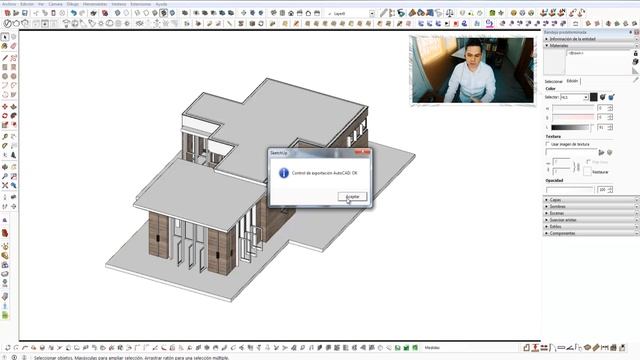
Task: Toggle texture aspect ratio lock
Action: pyautogui.click(x=577, y=167)
